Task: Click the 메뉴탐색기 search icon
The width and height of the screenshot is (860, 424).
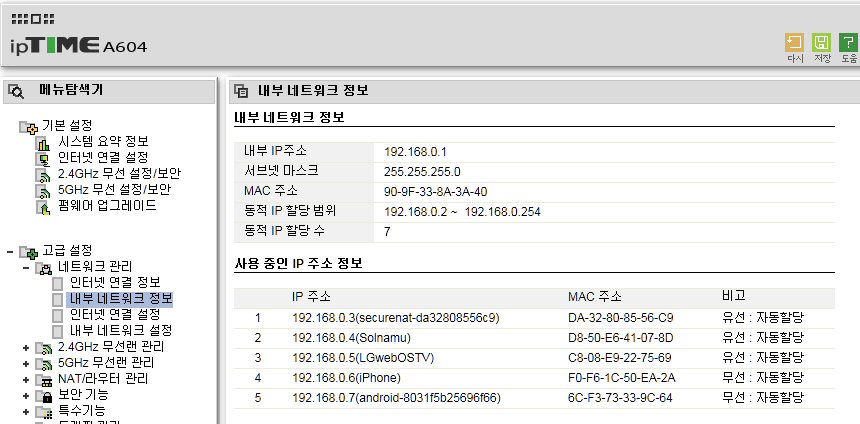Action: [x=16, y=92]
